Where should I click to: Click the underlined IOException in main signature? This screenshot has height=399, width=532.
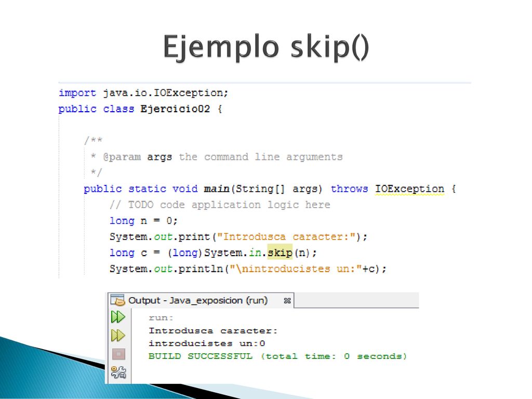pyautogui.click(x=409, y=189)
